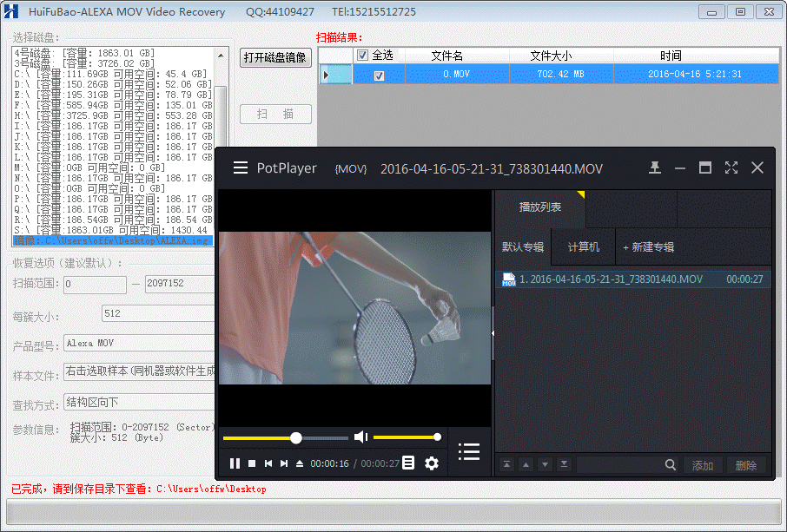
Task: Skip to next track in PotPlayer
Action: 284,463
